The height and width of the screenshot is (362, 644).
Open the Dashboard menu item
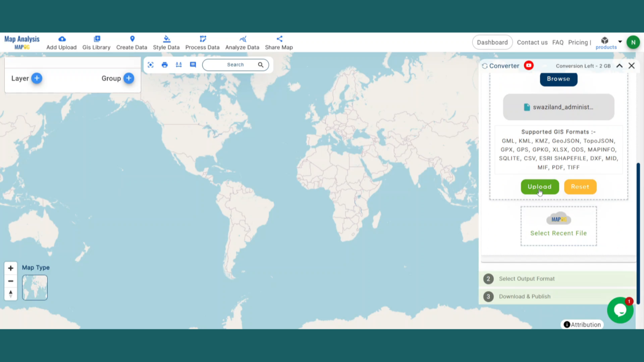[x=492, y=42]
